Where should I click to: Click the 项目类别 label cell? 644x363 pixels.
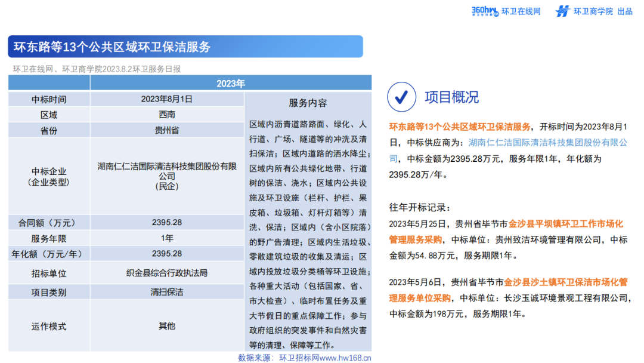point(49,293)
